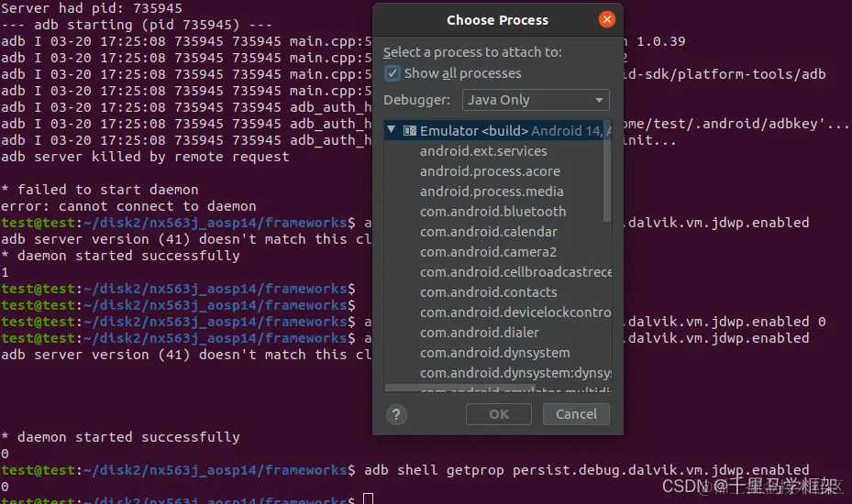Open the help question mark button
The width and height of the screenshot is (852, 504).
396,415
